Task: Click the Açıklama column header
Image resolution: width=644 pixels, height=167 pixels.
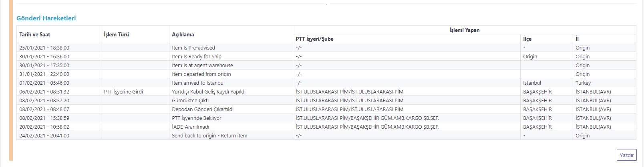Action: pos(183,34)
